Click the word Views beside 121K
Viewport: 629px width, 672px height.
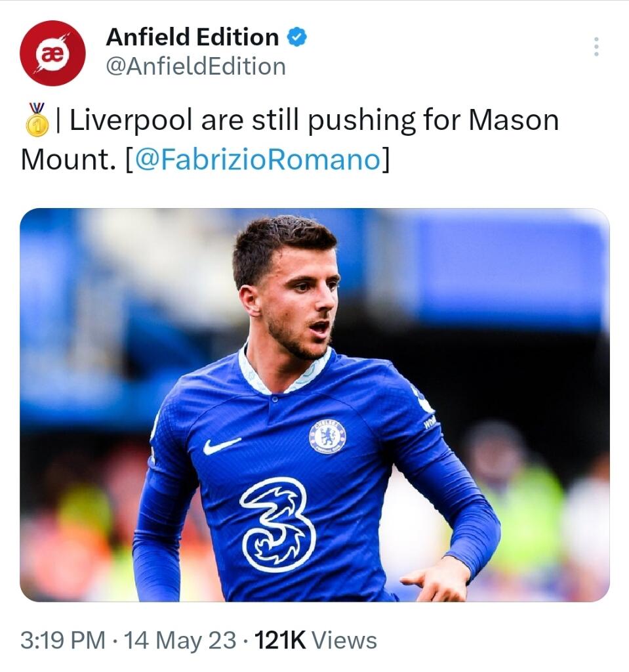coord(344,640)
